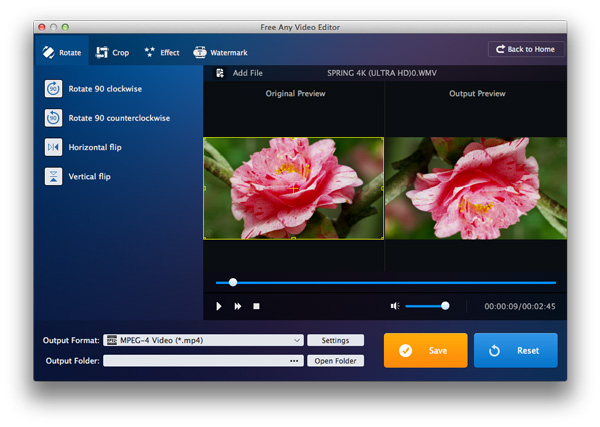Click the Horizontal flip icon
Viewport: 600px width, 427px height.
[53, 147]
